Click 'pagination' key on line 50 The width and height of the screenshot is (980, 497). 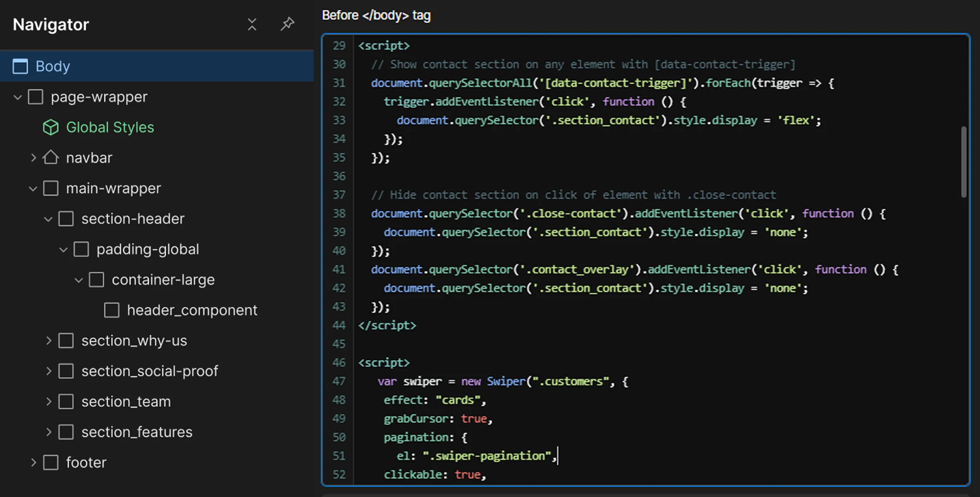416,437
